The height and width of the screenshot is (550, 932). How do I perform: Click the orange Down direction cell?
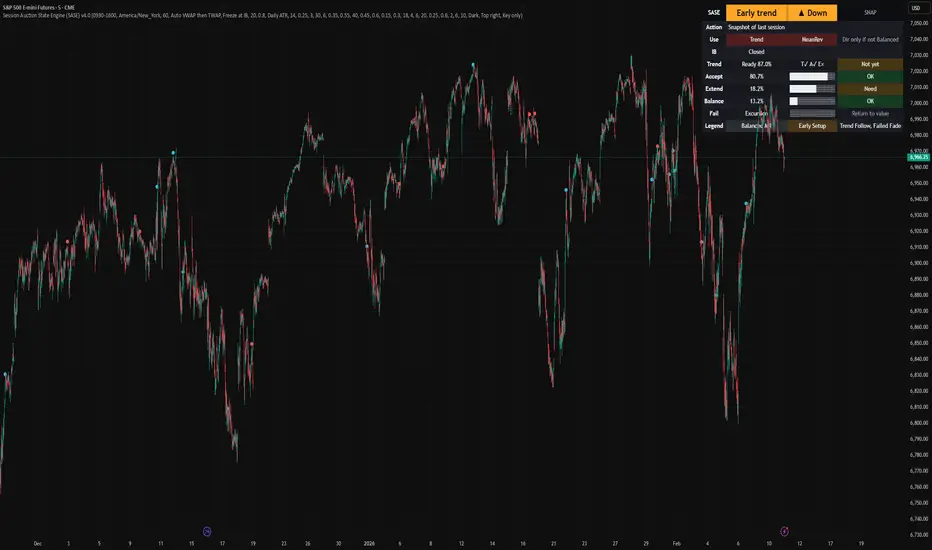point(812,12)
